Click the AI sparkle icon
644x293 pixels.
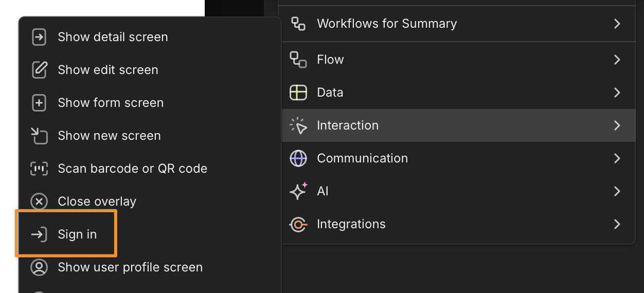[x=298, y=191]
